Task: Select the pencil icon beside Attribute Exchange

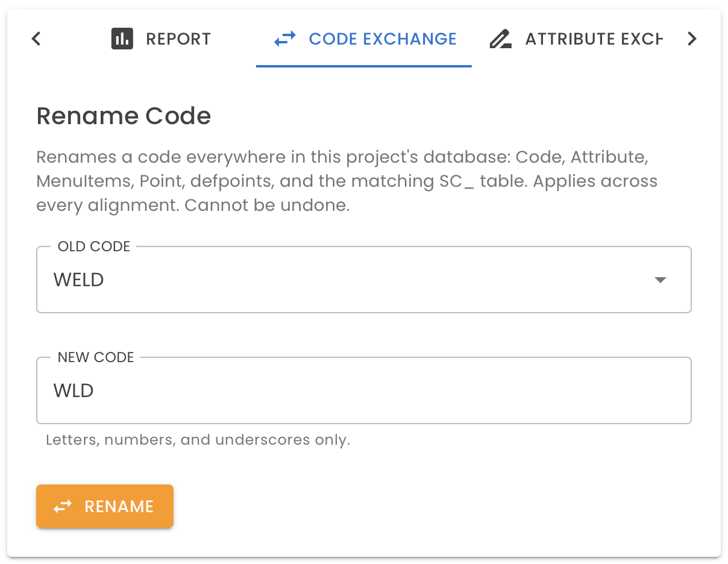Action: (x=500, y=39)
